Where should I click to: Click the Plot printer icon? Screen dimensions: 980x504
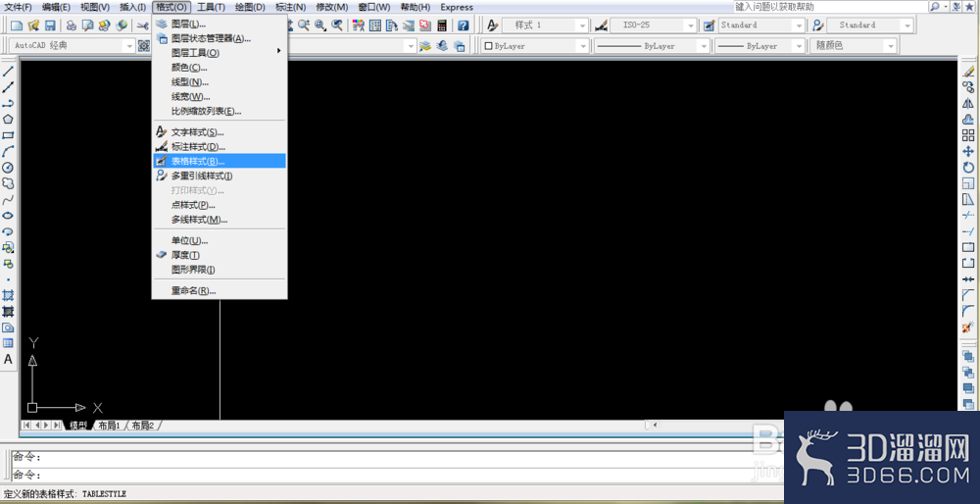(x=72, y=25)
